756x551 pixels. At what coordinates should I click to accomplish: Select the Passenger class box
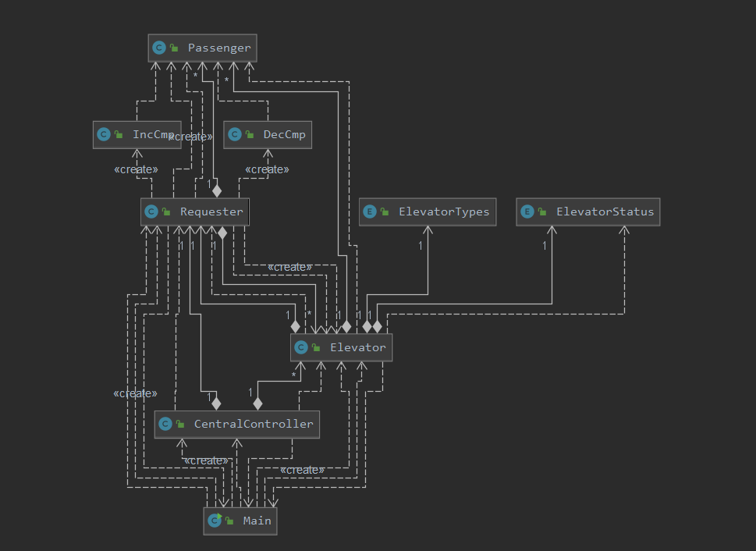coord(203,48)
